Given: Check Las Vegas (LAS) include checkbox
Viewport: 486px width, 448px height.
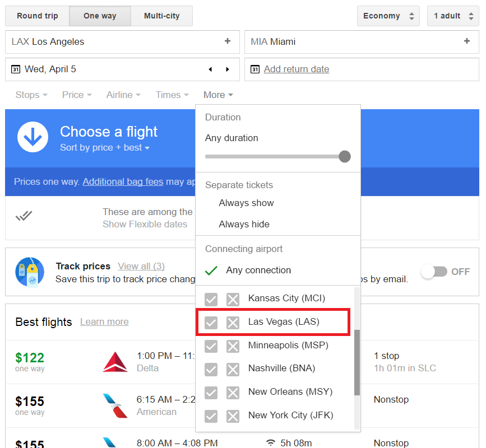Looking at the screenshot, I should pyautogui.click(x=211, y=323).
